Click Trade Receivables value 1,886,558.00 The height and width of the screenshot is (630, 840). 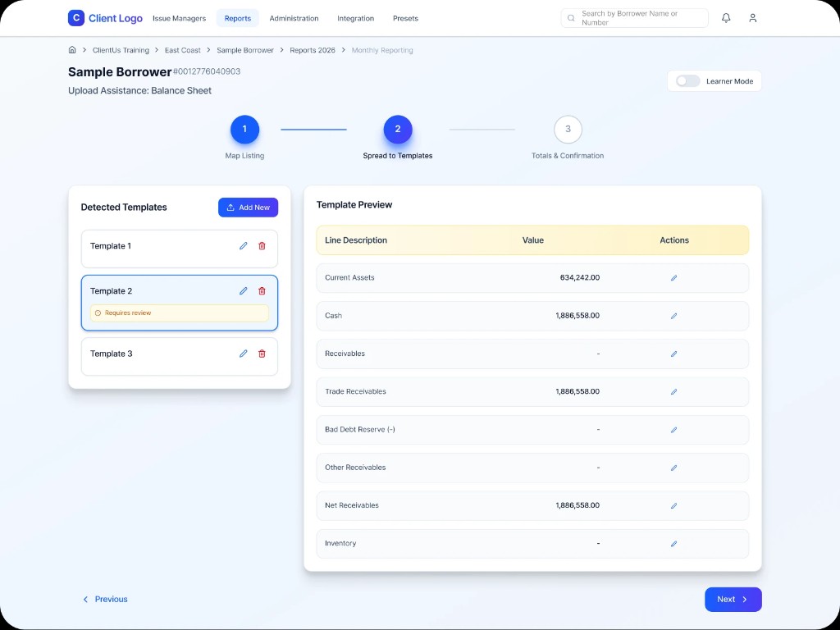tap(577, 391)
